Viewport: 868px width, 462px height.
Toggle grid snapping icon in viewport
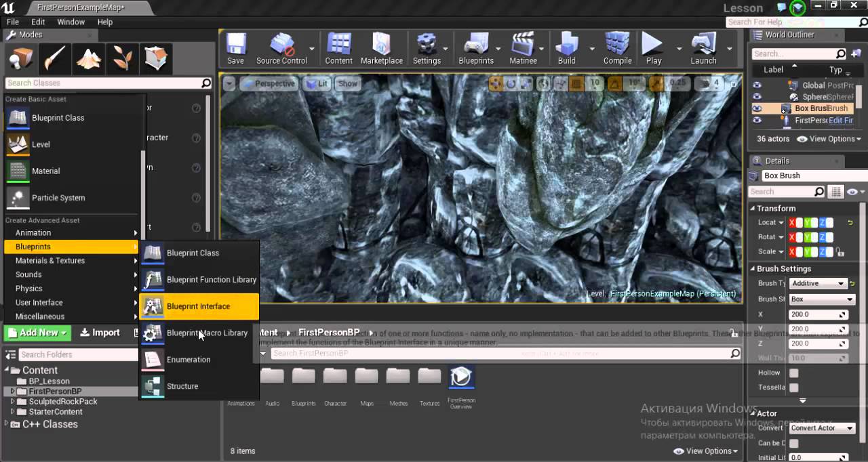576,83
